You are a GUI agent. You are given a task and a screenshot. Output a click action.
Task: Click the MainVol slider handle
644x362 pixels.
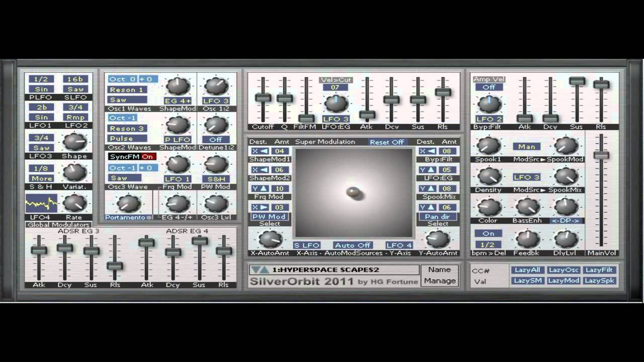tap(601, 155)
